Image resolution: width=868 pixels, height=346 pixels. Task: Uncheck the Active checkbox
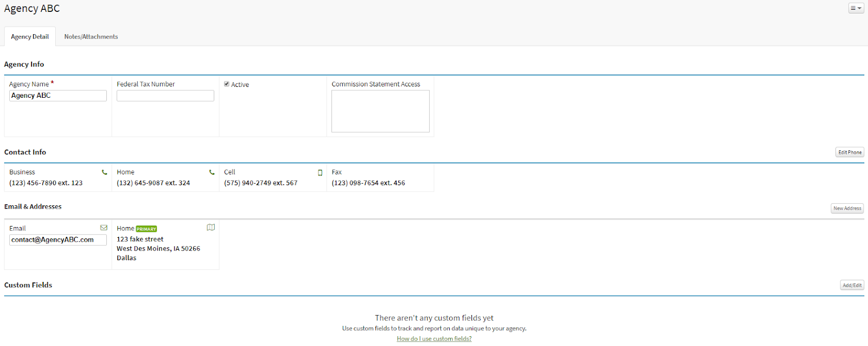point(227,84)
